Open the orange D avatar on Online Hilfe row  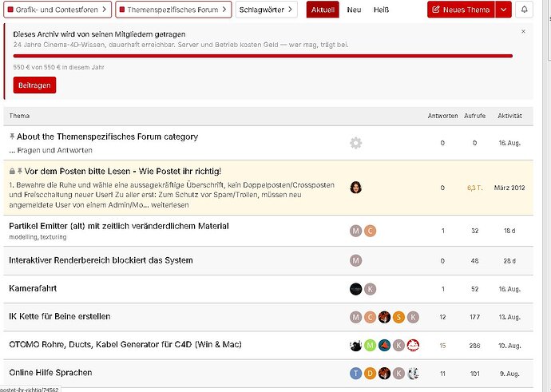(x=370, y=374)
